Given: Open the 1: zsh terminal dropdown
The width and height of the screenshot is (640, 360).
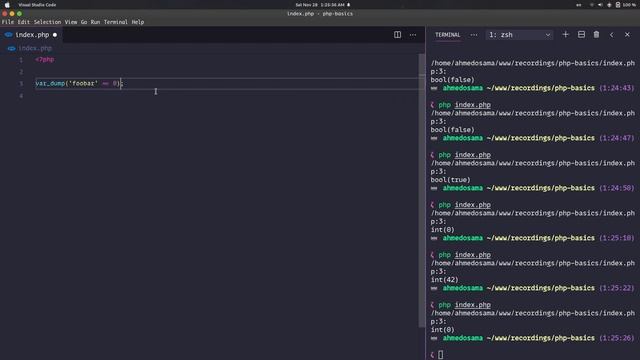Looking at the screenshot, I should pos(520,35).
